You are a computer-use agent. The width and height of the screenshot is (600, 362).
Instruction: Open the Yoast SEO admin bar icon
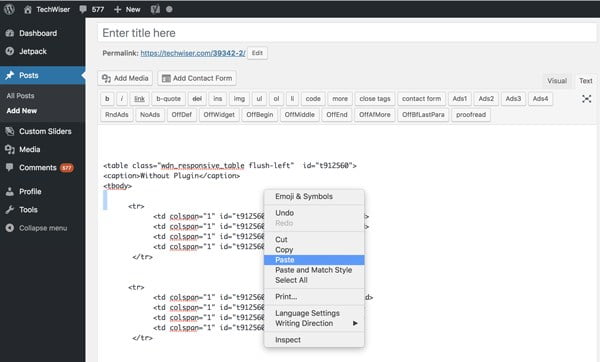click(155, 9)
